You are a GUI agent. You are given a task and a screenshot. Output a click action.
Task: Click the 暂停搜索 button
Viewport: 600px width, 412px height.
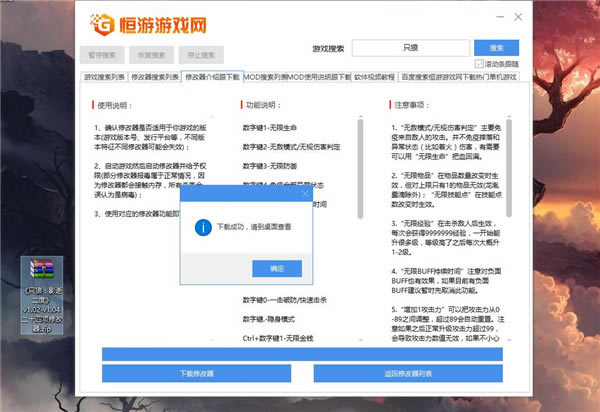[x=102, y=55]
